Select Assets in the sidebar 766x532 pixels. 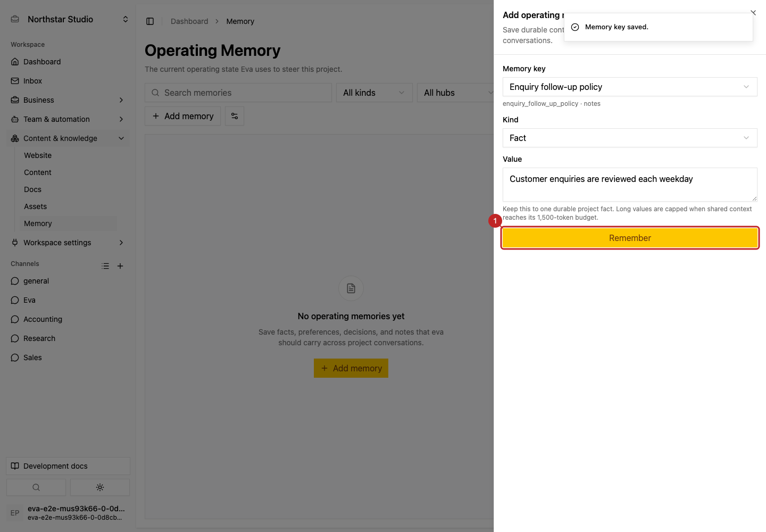(68, 206)
